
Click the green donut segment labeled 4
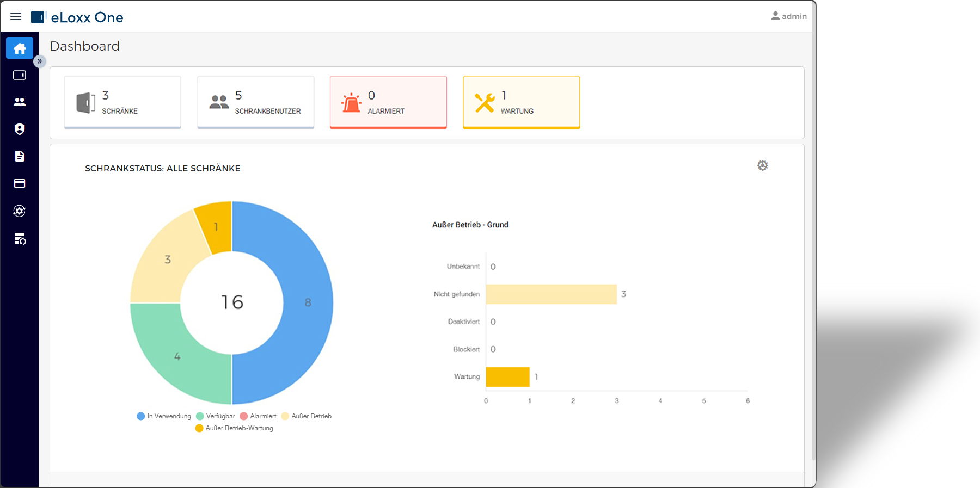[x=177, y=356]
